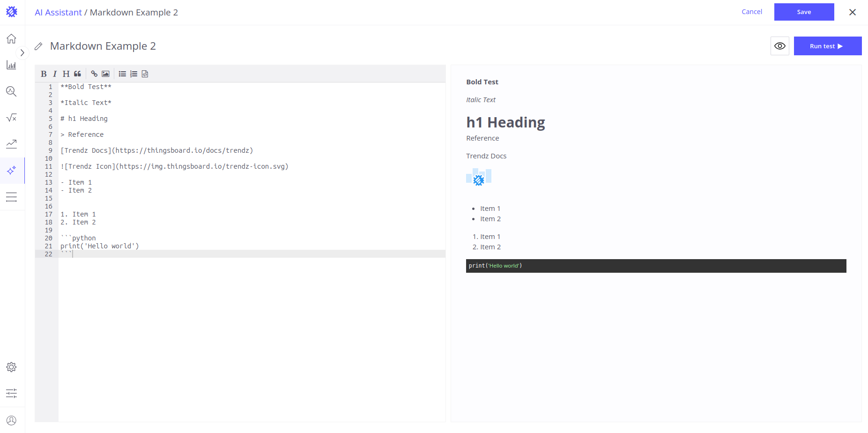Insert a hyperlink with the link icon
The image size is (868, 433).
click(94, 74)
